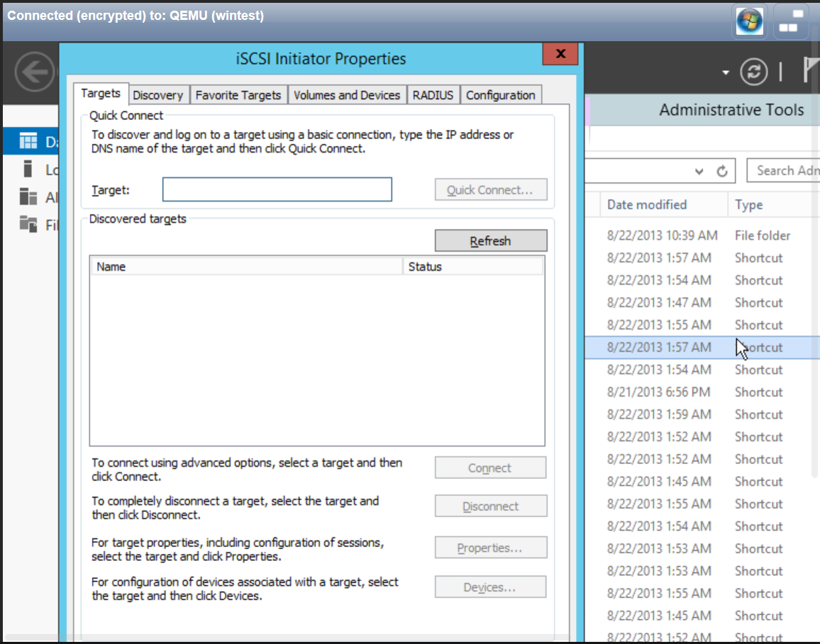Refresh the discovered targets list
The height and width of the screenshot is (644, 820).
(x=491, y=240)
